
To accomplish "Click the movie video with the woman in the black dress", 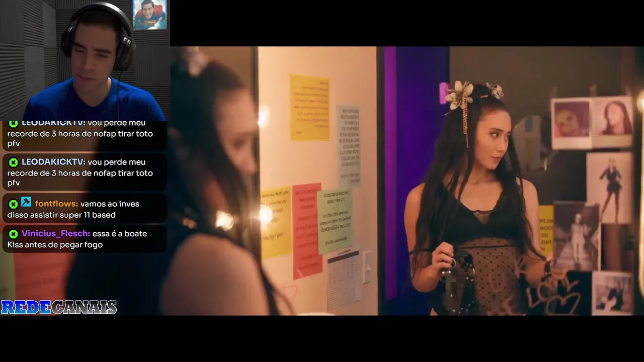I will point(407,181).
